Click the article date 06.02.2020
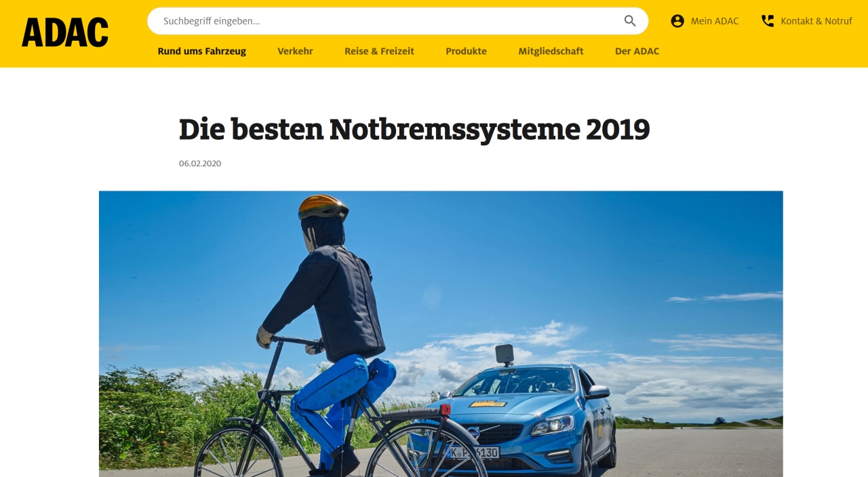Viewport: 868px width, 477px height. click(200, 164)
